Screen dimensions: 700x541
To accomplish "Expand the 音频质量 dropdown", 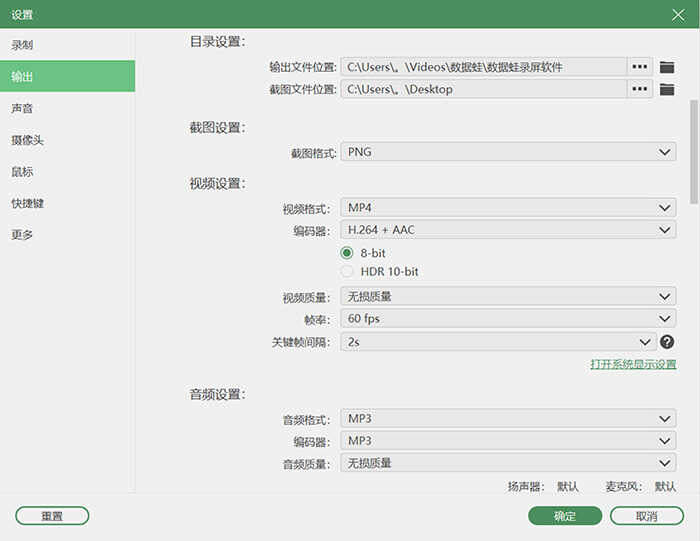I will click(x=508, y=463).
